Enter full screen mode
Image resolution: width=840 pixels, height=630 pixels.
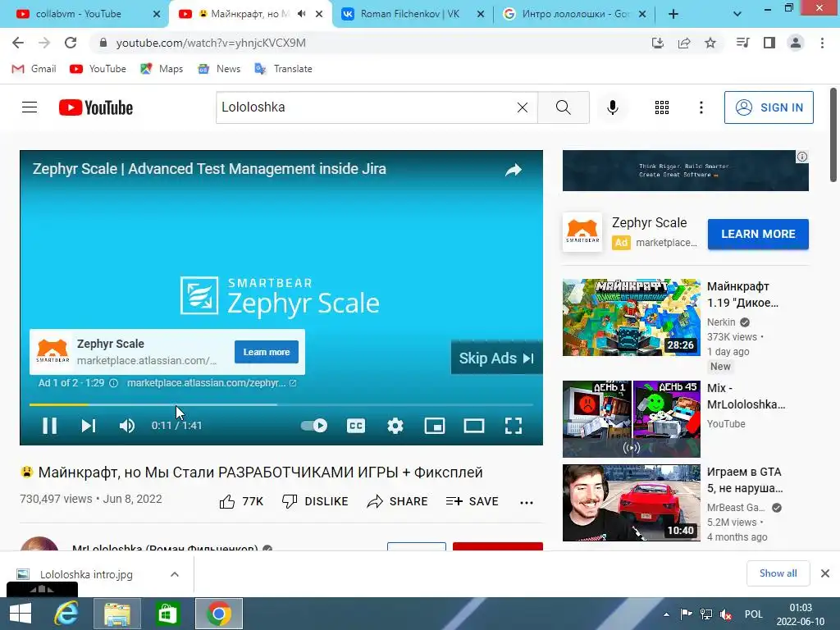514,426
